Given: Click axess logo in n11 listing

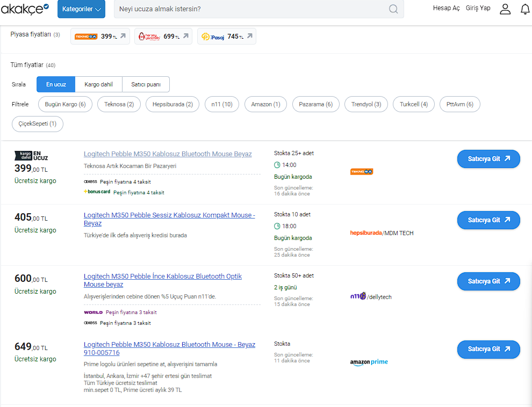Looking at the screenshot, I should 90,323.
